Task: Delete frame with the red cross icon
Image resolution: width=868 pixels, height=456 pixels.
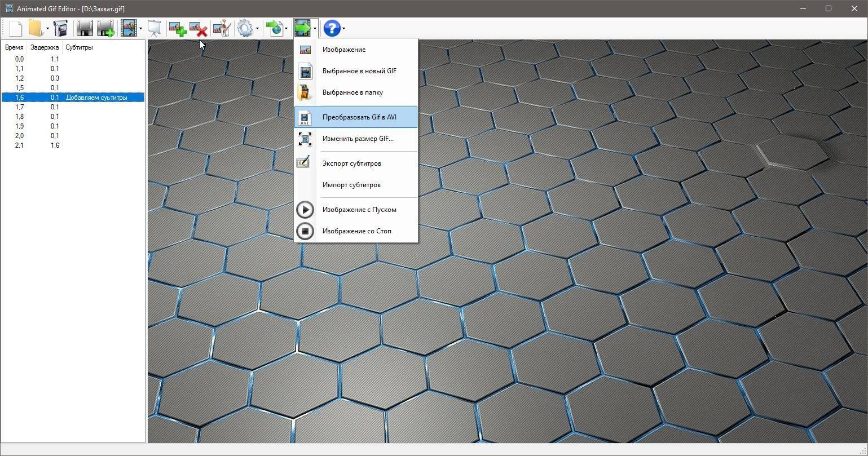Action: tap(199, 28)
